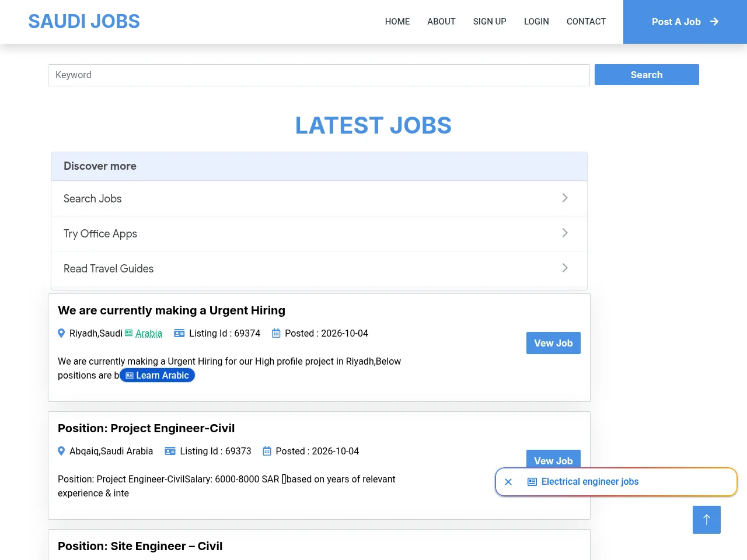Screen dimensions: 747x560
Task: Click the listing card icon beside Listing Id : 69374
Action: click(x=179, y=333)
